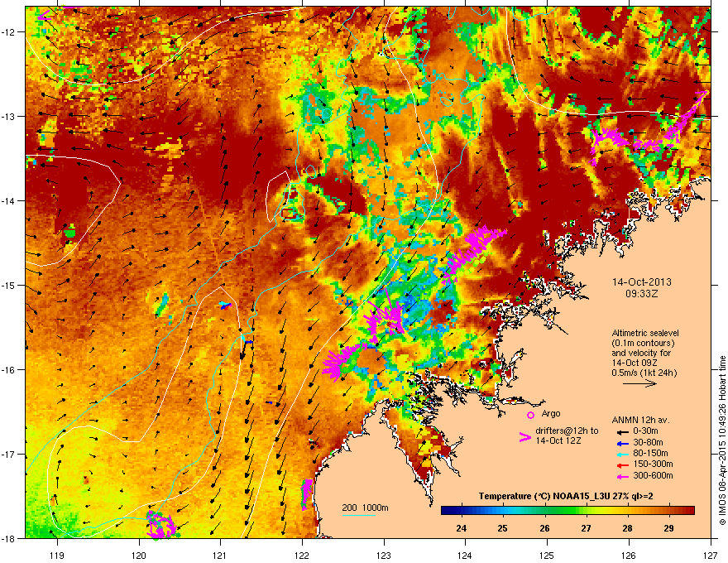The image size is (728, 563).
Task: Click the colorbar tick label 29
Action: 668,528
